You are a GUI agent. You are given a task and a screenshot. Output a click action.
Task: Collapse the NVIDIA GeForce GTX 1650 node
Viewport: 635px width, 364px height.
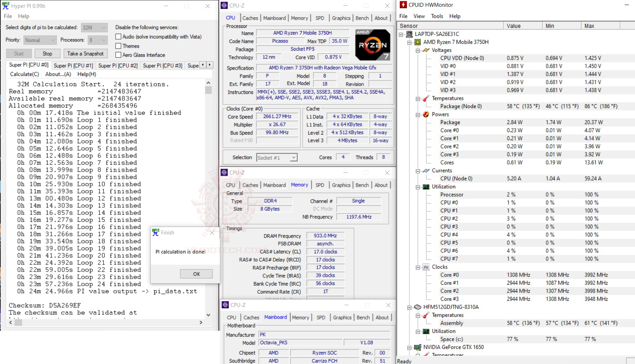pyautogui.click(x=409, y=347)
